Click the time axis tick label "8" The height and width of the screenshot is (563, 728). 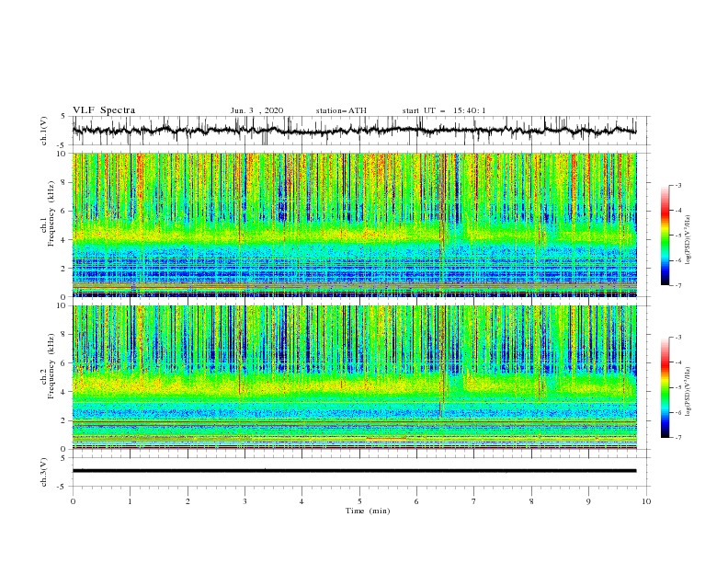click(531, 501)
